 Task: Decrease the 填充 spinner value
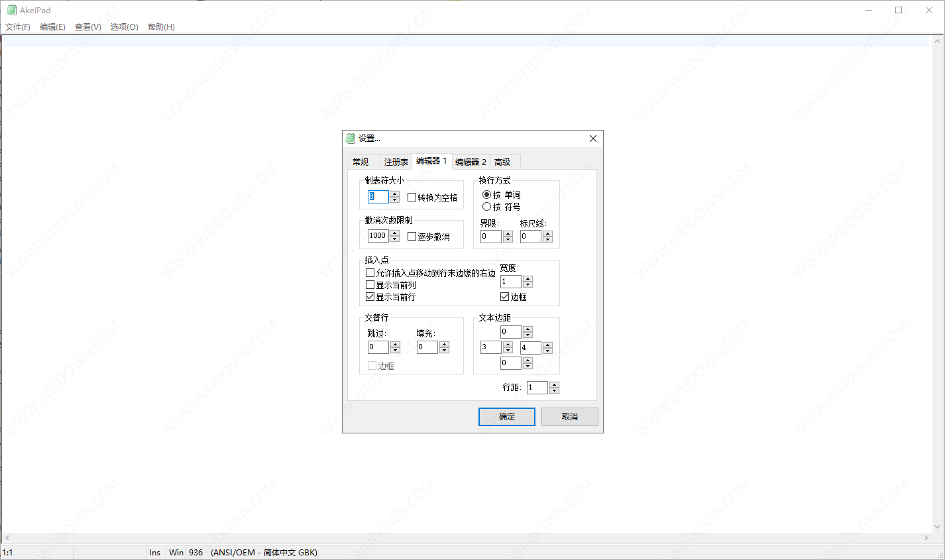[444, 351]
